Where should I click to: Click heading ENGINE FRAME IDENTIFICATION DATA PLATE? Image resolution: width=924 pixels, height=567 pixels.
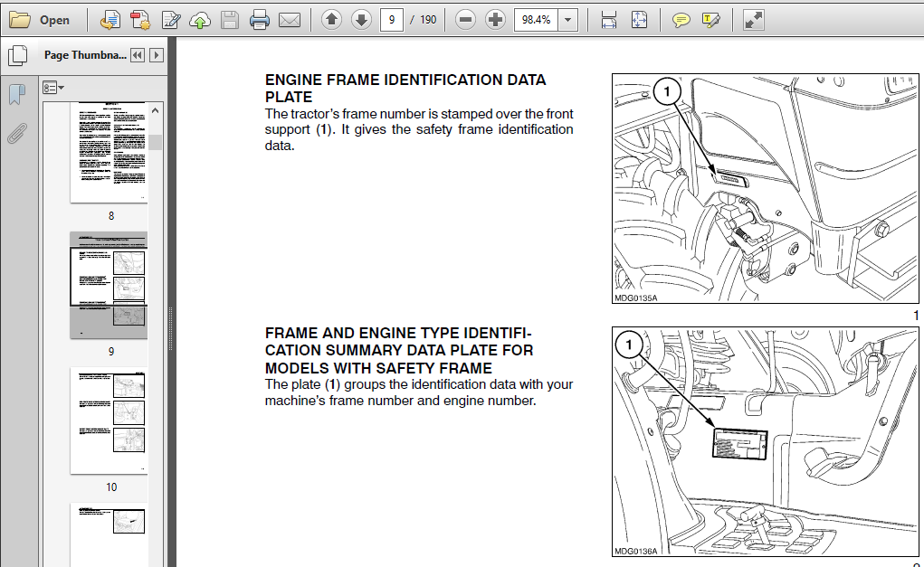pyautogui.click(x=405, y=89)
